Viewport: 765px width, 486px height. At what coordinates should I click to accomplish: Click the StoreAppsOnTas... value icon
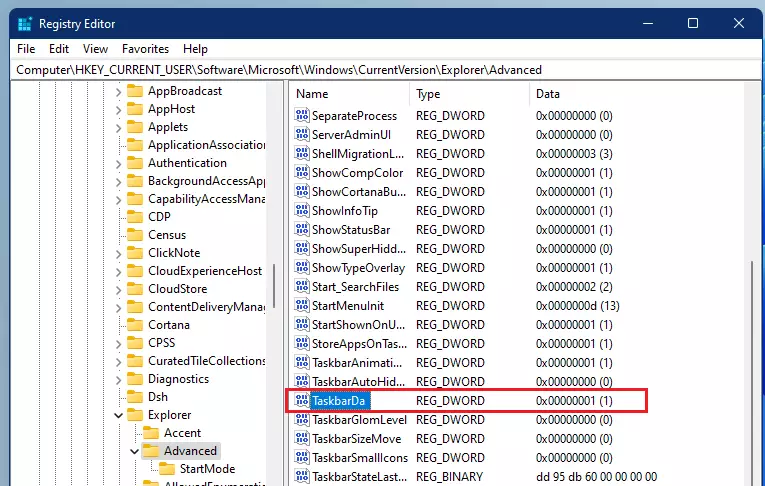pos(302,344)
